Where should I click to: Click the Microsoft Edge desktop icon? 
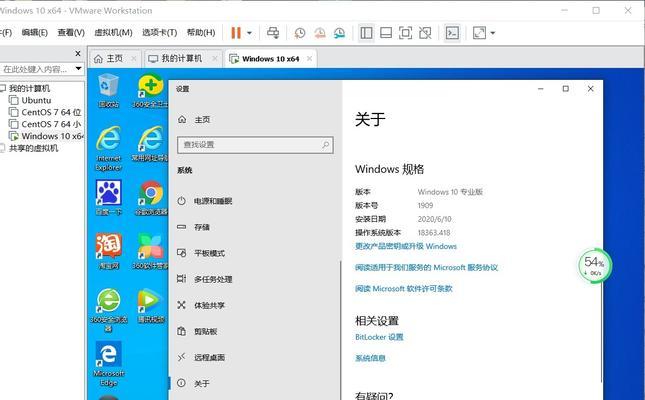[x=109, y=364]
